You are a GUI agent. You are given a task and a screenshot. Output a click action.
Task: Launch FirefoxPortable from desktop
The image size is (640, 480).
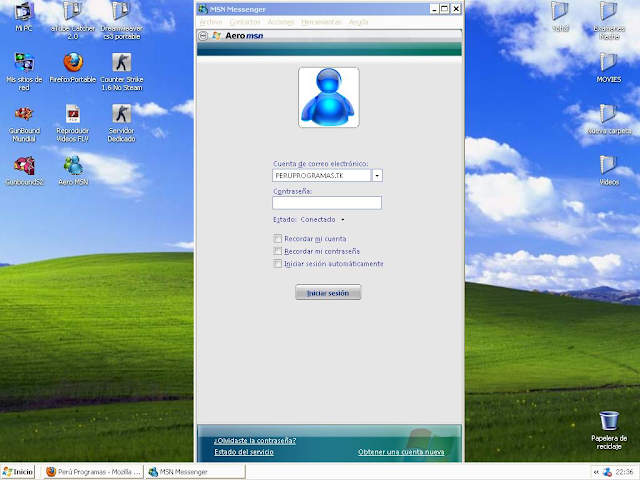coord(73,67)
